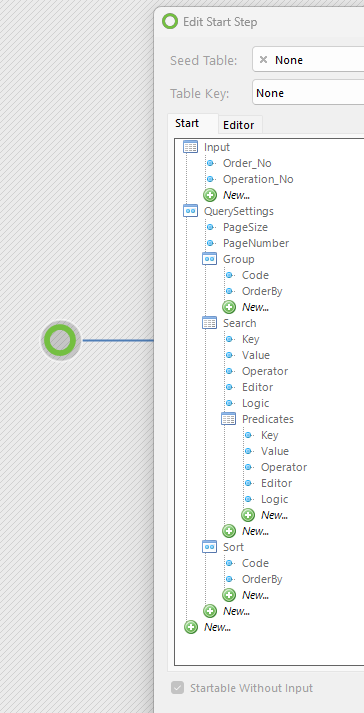Open the Seed Table dropdown

point(308,59)
